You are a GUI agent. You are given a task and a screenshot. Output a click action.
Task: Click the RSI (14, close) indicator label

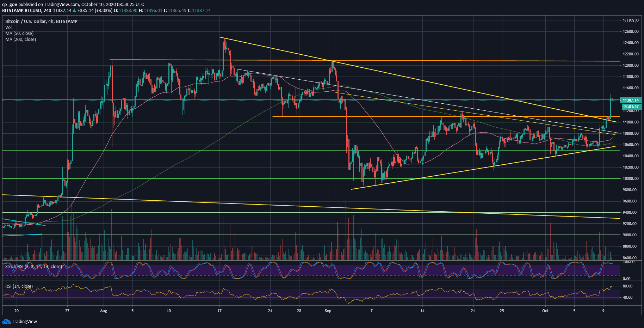(19, 286)
